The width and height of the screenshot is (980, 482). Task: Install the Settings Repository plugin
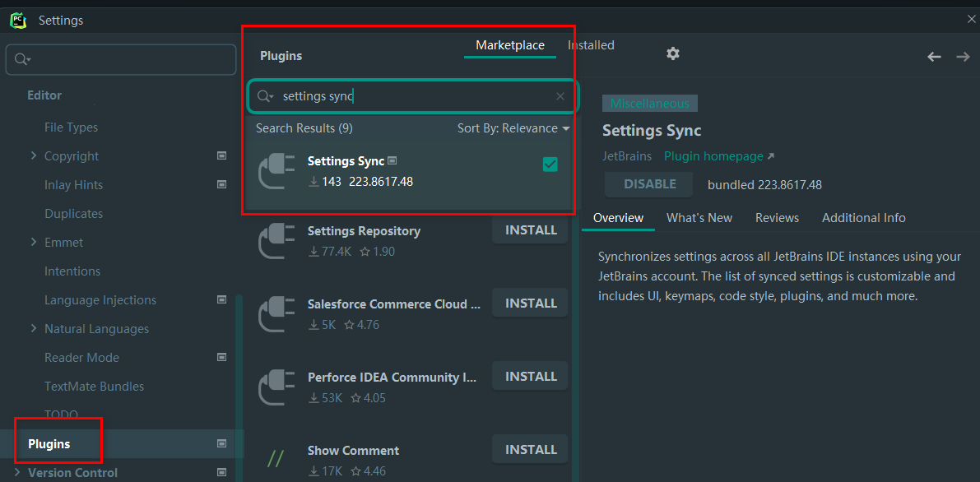coord(531,230)
